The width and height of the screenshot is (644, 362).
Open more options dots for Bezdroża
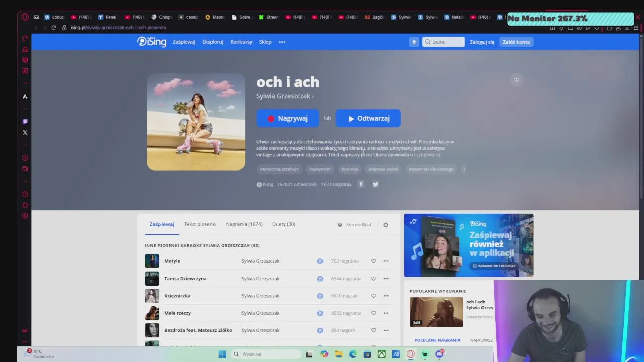click(x=386, y=330)
